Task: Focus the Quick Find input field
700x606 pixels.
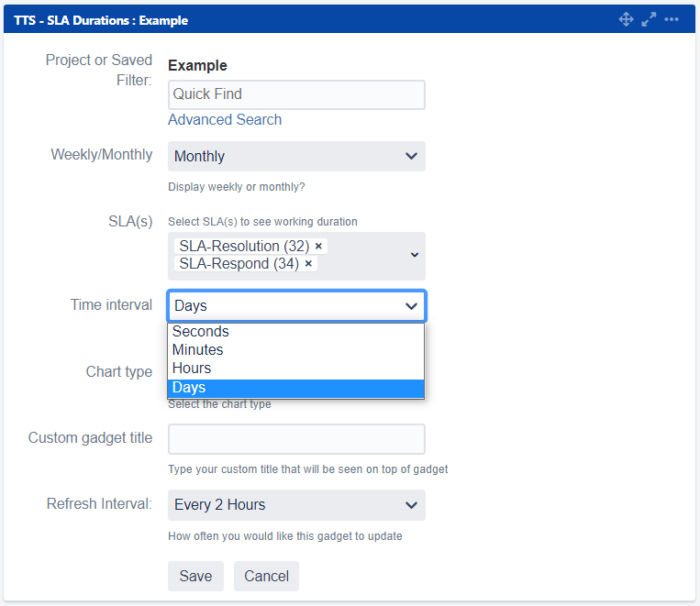Action: [296, 94]
